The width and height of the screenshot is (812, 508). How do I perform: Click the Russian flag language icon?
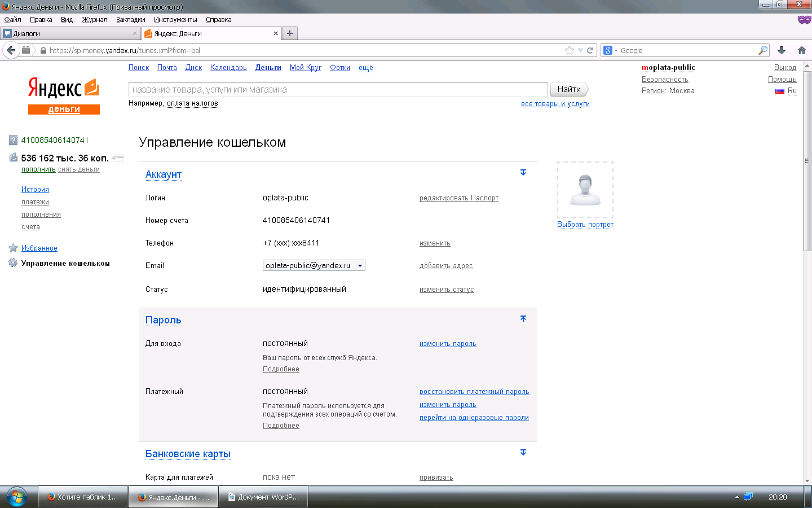(780, 91)
